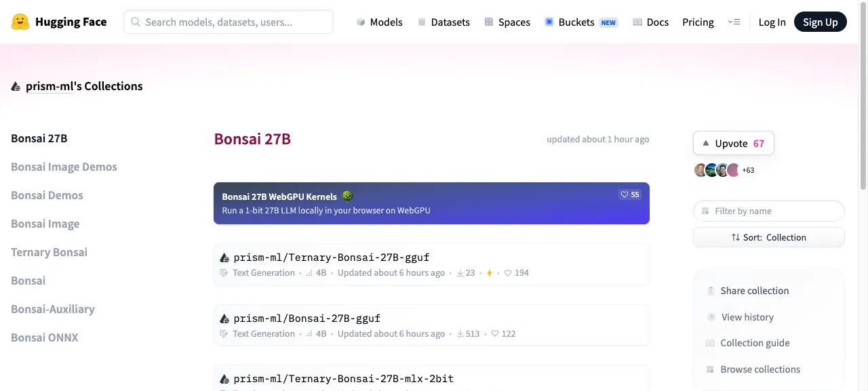Click the Bonsai 27B WebGPU Kernels banner

click(431, 203)
